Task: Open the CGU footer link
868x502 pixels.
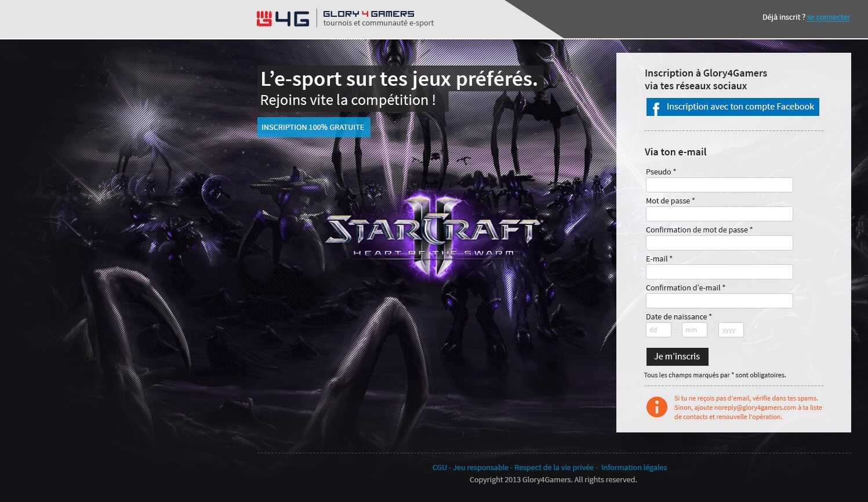Action: (440, 467)
